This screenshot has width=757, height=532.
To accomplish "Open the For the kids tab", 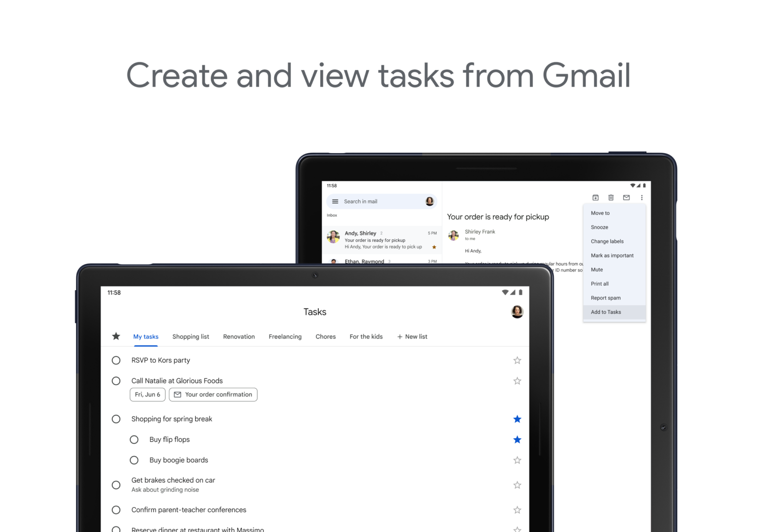I will [366, 336].
